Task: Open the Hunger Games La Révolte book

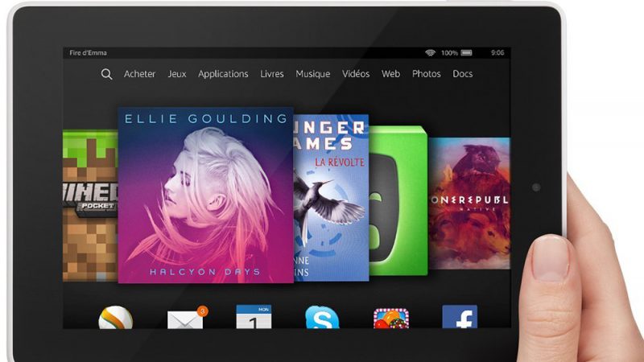Action: tap(332, 197)
